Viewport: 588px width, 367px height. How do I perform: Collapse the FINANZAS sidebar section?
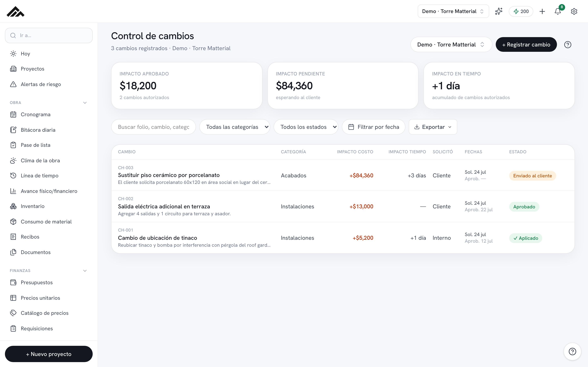(85, 271)
